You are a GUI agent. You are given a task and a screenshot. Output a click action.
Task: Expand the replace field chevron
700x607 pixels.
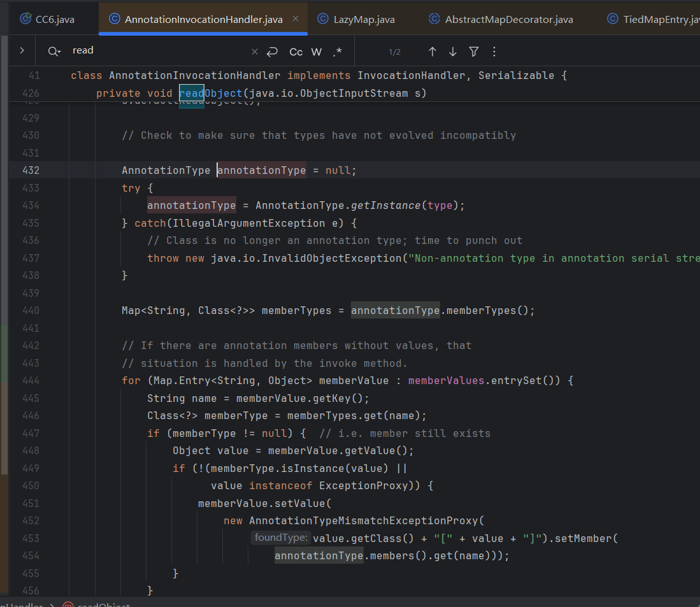click(x=22, y=50)
